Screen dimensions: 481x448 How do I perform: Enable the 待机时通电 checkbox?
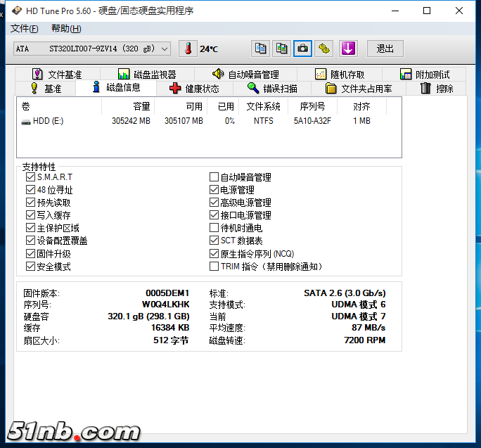214,228
